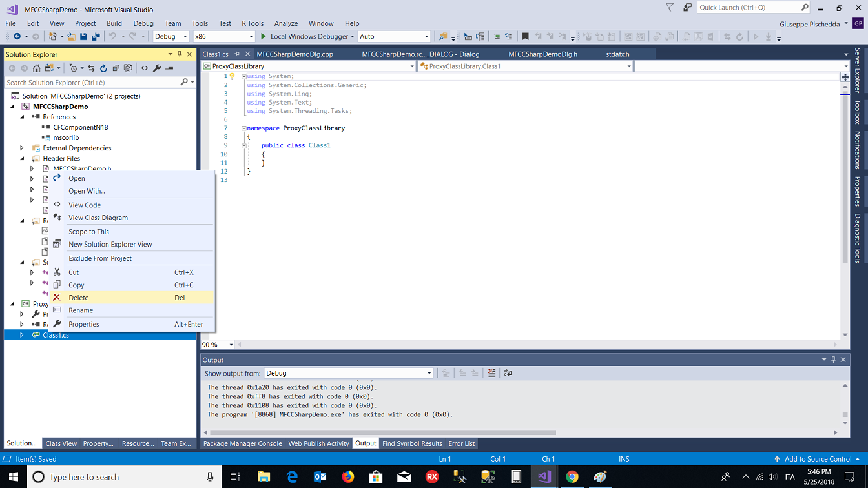Collapse the MFCCSharpDemo project node
The height and width of the screenshot is (488, 868).
point(12,107)
